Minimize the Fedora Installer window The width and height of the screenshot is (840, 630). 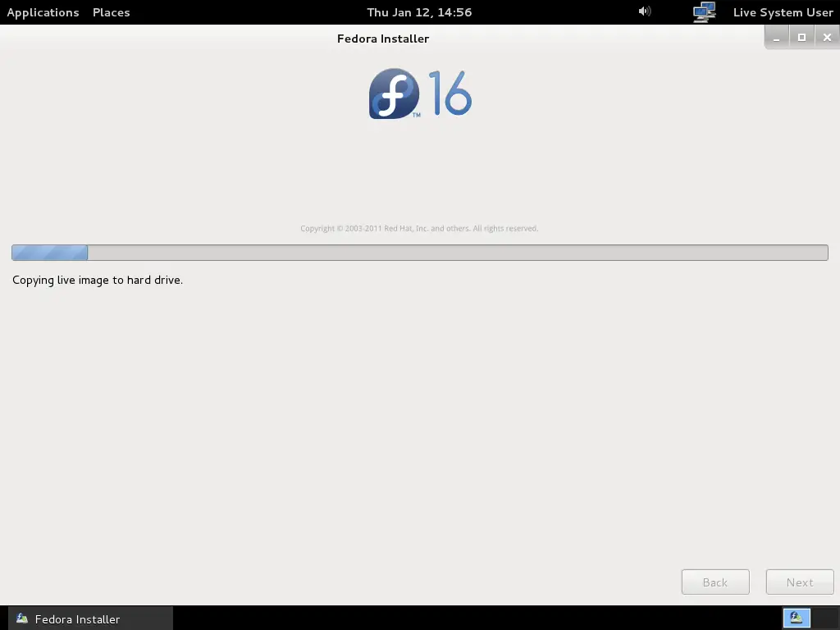coord(776,38)
